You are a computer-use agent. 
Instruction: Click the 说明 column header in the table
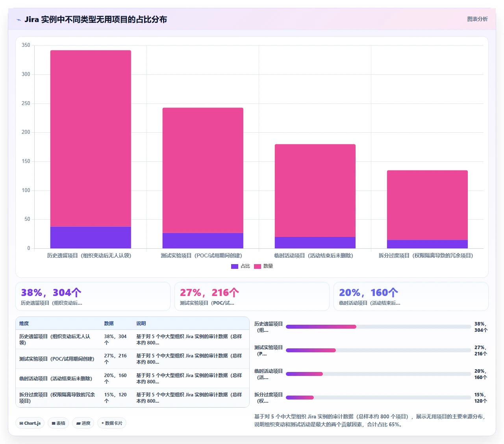(x=141, y=324)
